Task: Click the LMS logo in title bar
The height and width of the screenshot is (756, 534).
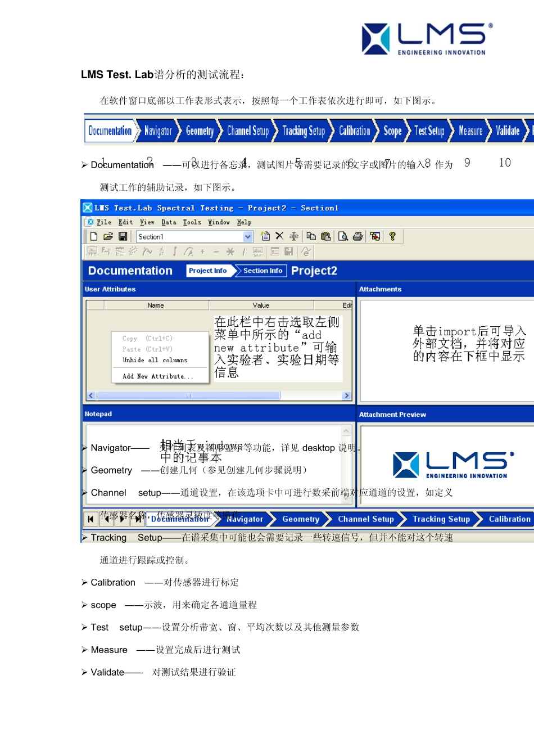Action: pos(88,208)
